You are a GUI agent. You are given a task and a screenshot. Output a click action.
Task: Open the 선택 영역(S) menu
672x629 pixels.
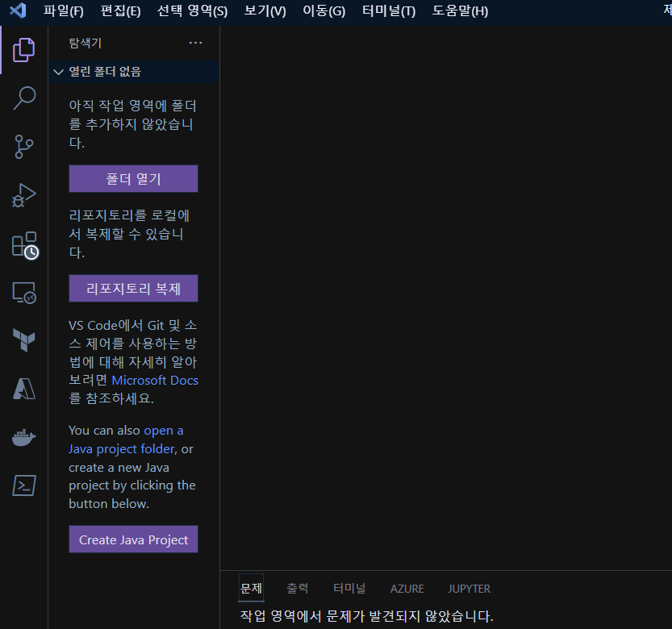193,10
